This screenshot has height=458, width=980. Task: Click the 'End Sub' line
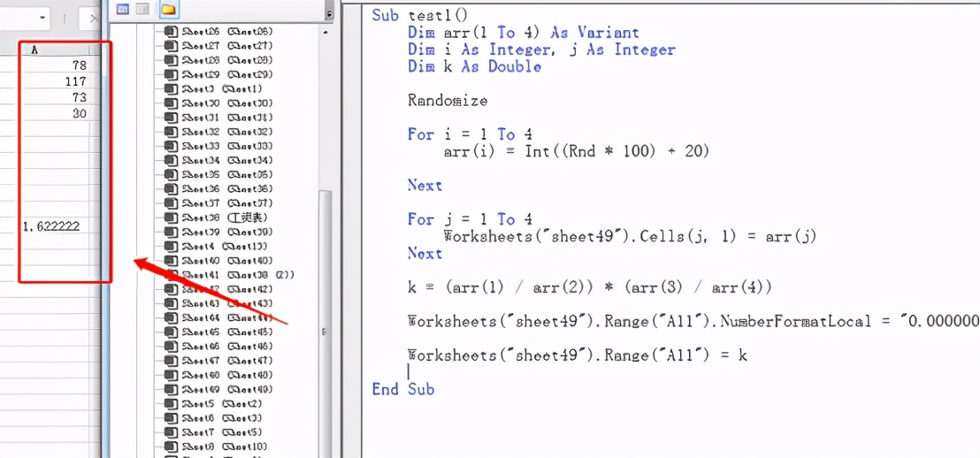[x=402, y=389]
